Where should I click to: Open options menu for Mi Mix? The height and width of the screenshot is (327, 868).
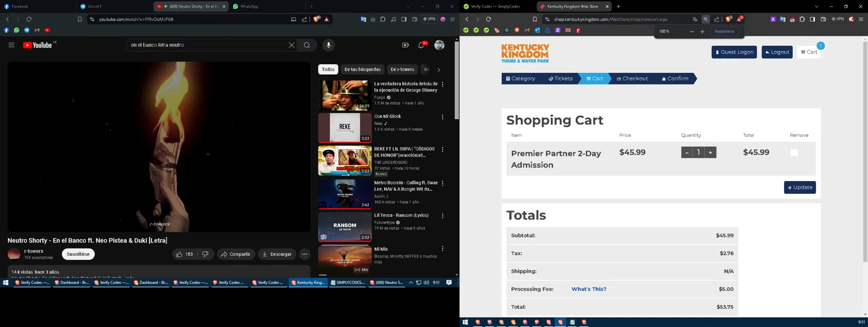click(x=443, y=249)
